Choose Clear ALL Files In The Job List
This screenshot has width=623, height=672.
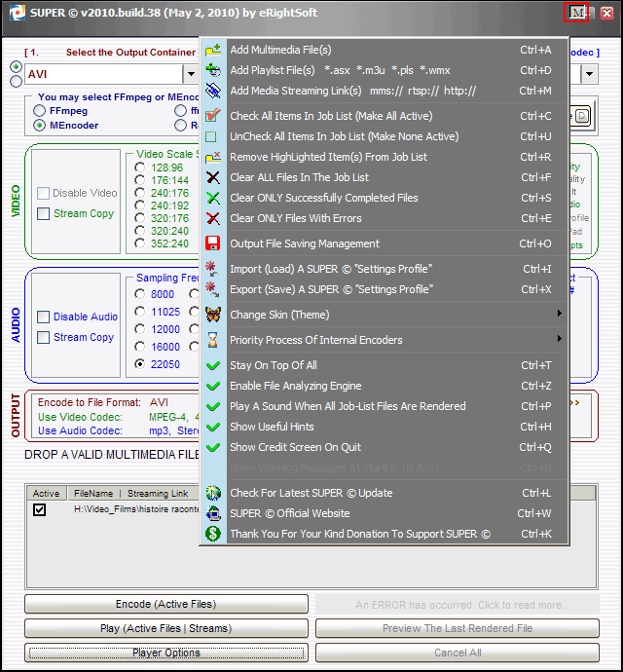[x=385, y=177]
